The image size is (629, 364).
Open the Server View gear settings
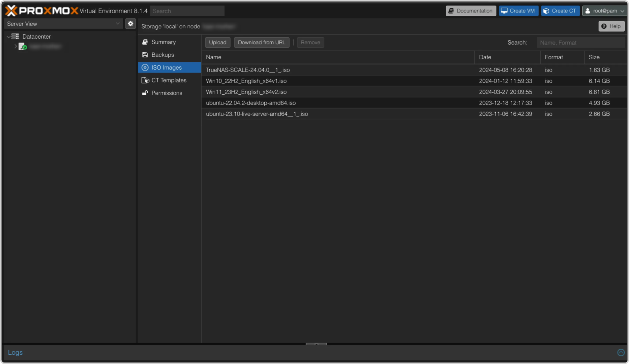click(x=131, y=24)
